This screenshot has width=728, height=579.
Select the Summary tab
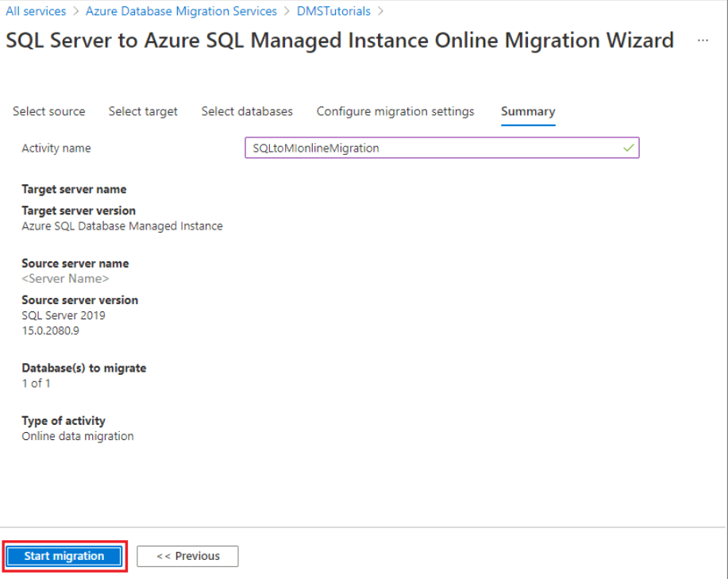click(x=528, y=111)
